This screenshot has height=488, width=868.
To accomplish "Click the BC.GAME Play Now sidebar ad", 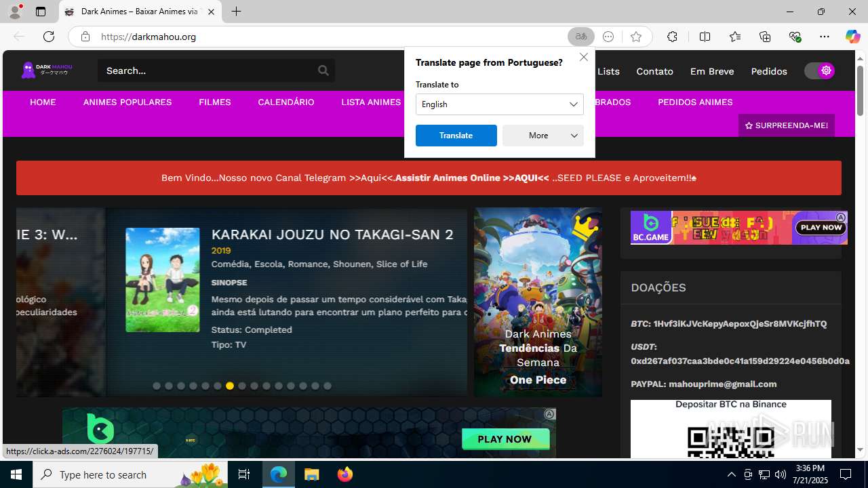I will pyautogui.click(x=739, y=228).
